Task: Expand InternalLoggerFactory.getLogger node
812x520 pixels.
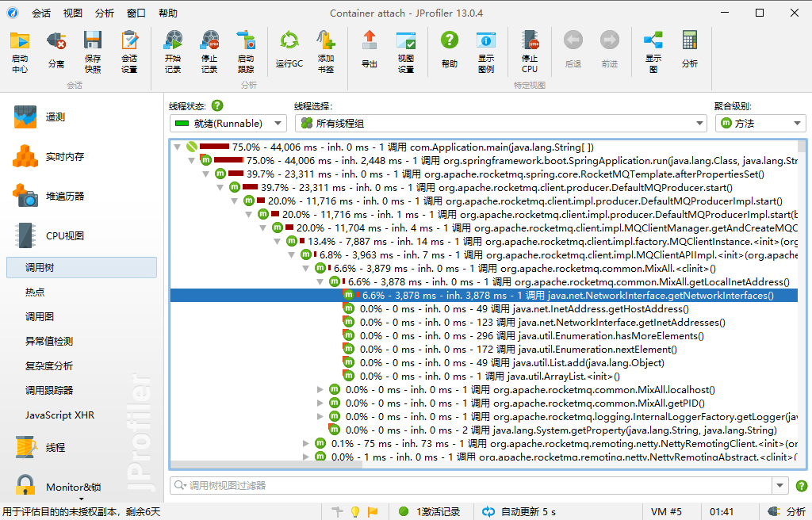Action: point(320,416)
